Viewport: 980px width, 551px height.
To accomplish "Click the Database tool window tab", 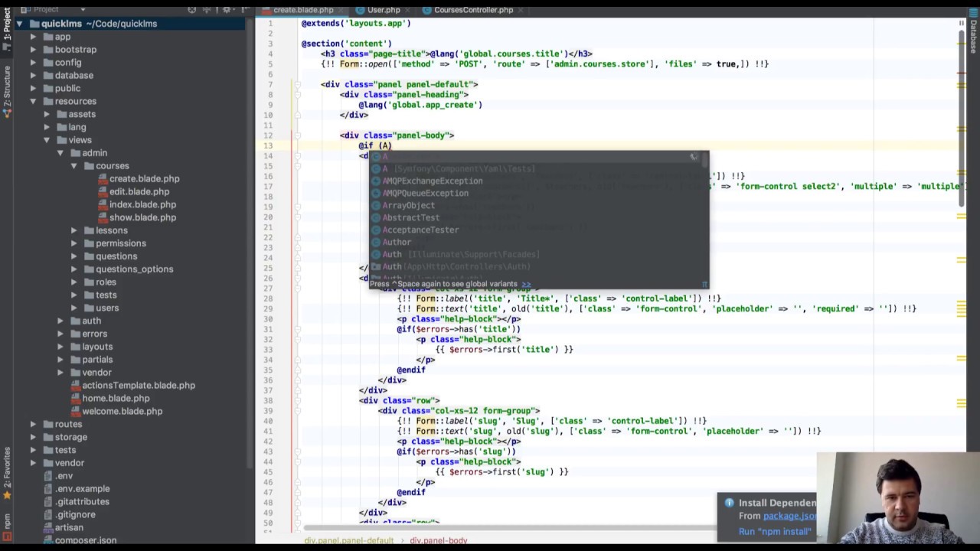I will click(973, 34).
